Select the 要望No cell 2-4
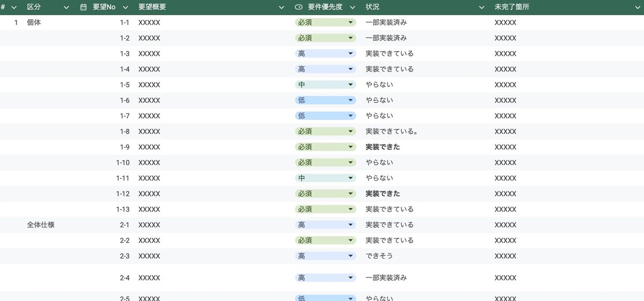Viewport: 644px width, 301px height. pos(125,278)
